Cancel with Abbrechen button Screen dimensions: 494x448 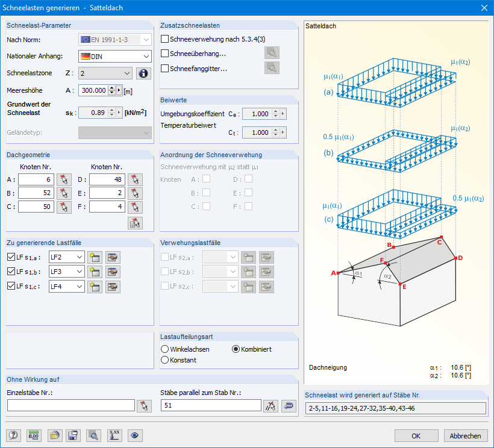click(x=465, y=436)
